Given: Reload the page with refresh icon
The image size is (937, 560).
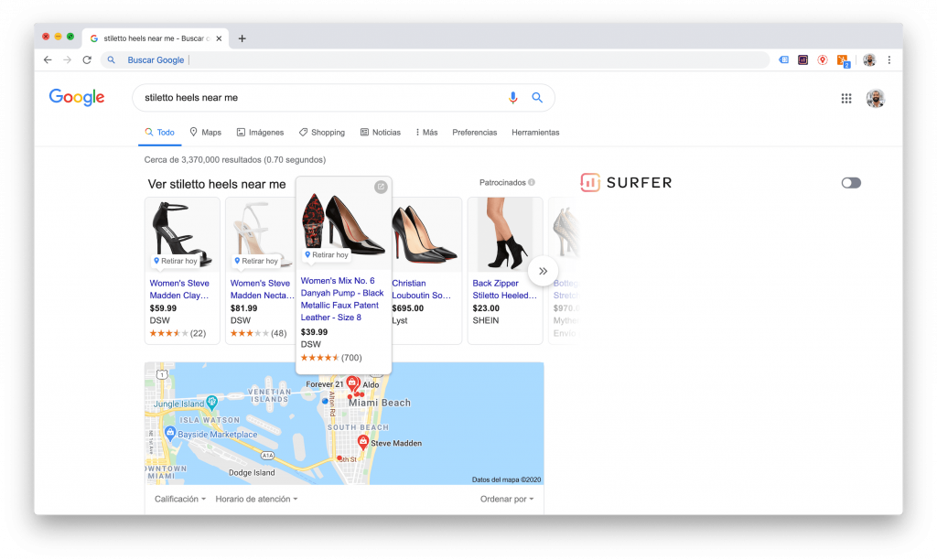Looking at the screenshot, I should point(87,59).
